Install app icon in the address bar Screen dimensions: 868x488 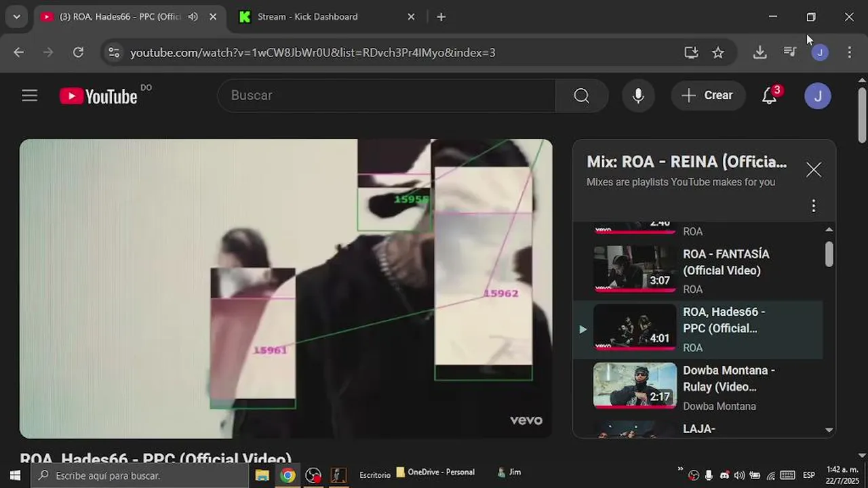691,52
